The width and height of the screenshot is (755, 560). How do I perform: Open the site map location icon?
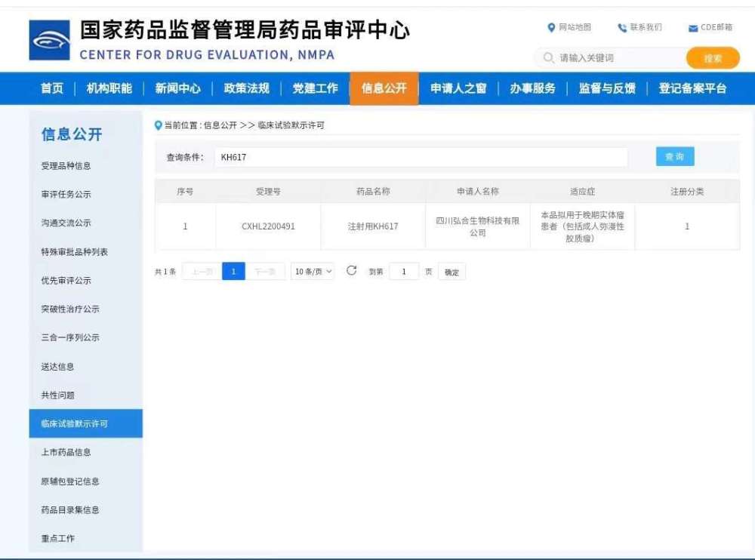551,27
